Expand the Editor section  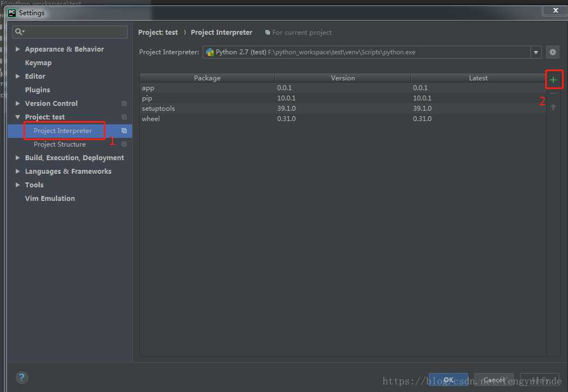pyautogui.click(x=17, y=76)
